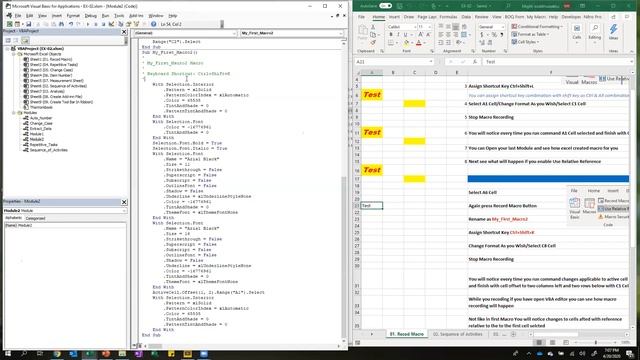Toggle the AutoSave switch in Excel title bar
The width and height of the screenshot is (640, 360).
[x=385, y=6]
